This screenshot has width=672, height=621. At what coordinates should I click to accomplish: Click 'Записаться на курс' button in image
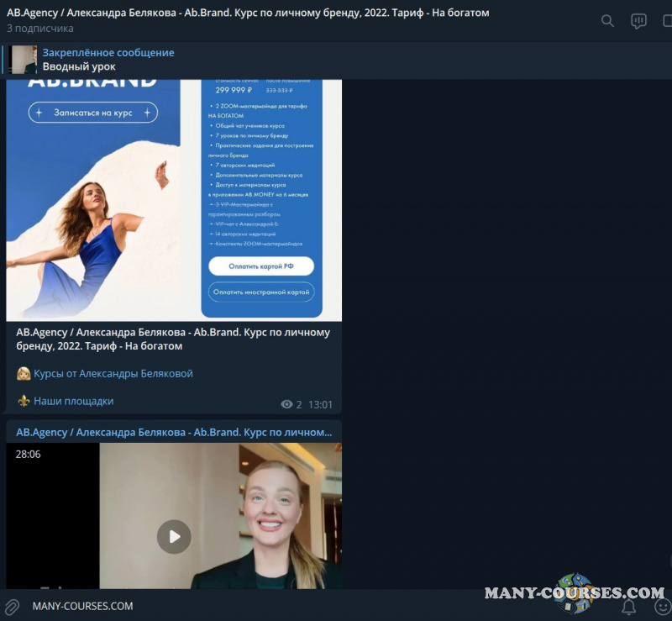pos(92,113)
